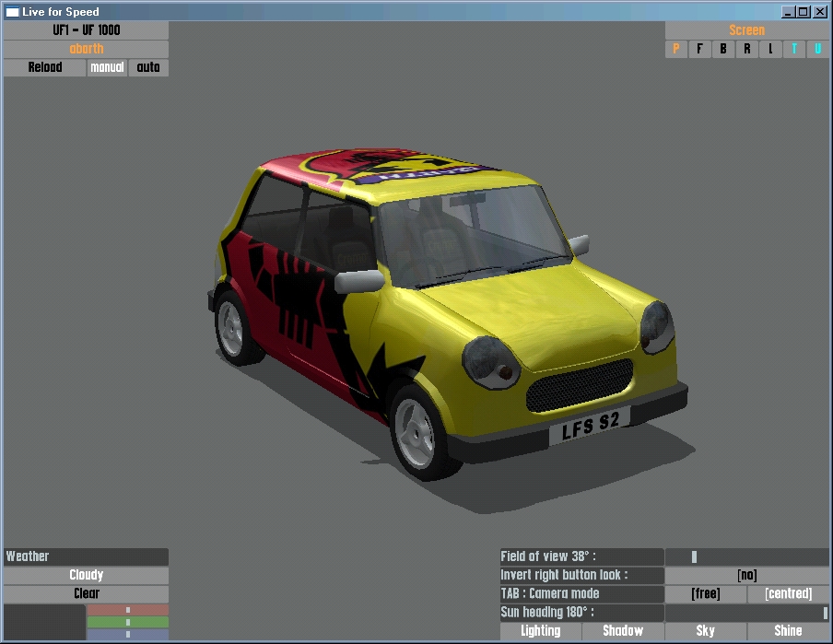Switch reload mode to auto

[148, 67]
